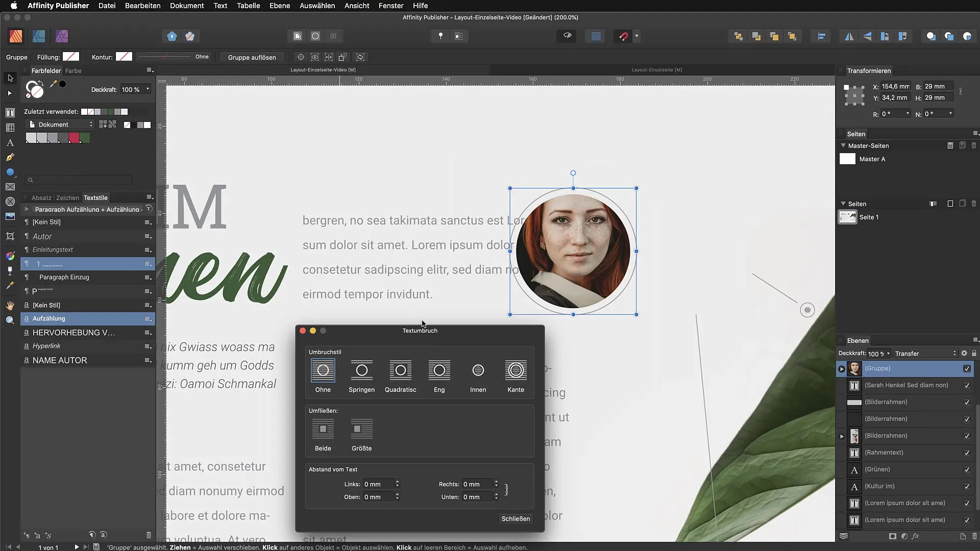Open the alignment options icon

click(x=822, y=36)
